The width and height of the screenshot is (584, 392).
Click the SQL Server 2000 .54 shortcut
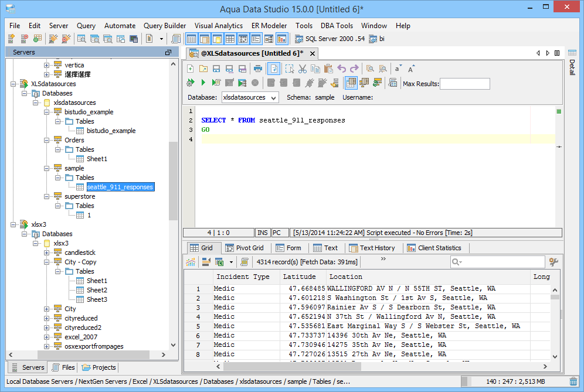pyautogui.click(x=330, y=39)
